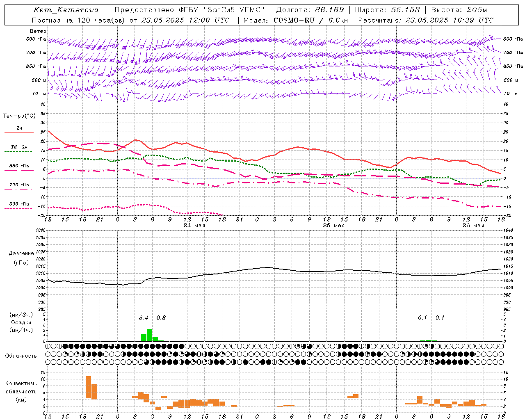Click the '24 мая' date label
The image size is (525, 420).
[194, 226]
